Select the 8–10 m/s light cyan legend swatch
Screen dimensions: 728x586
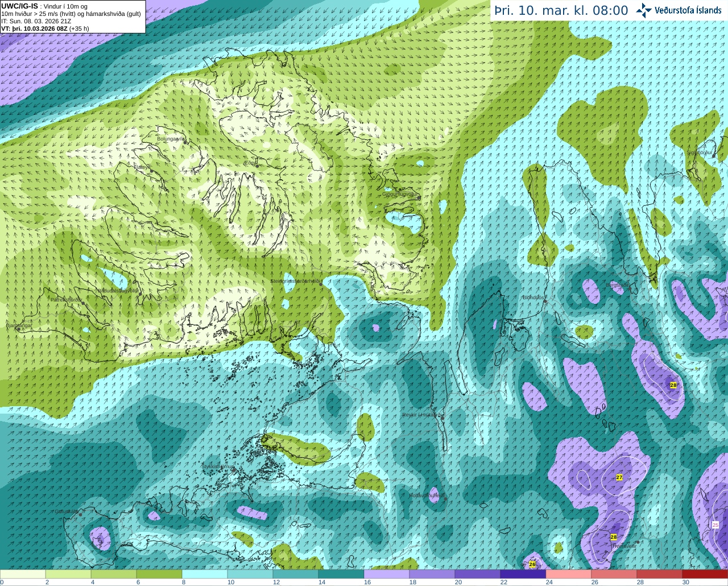point(205,574)
